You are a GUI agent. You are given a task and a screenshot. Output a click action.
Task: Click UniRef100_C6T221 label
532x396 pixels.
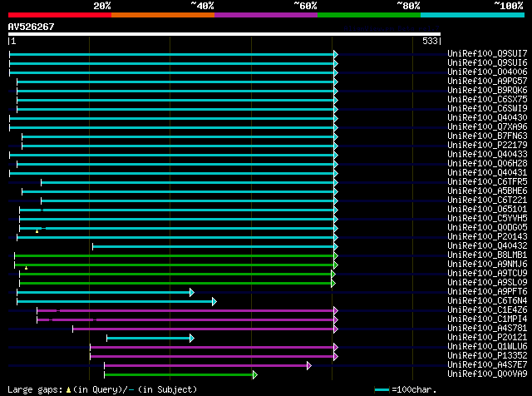487,200
